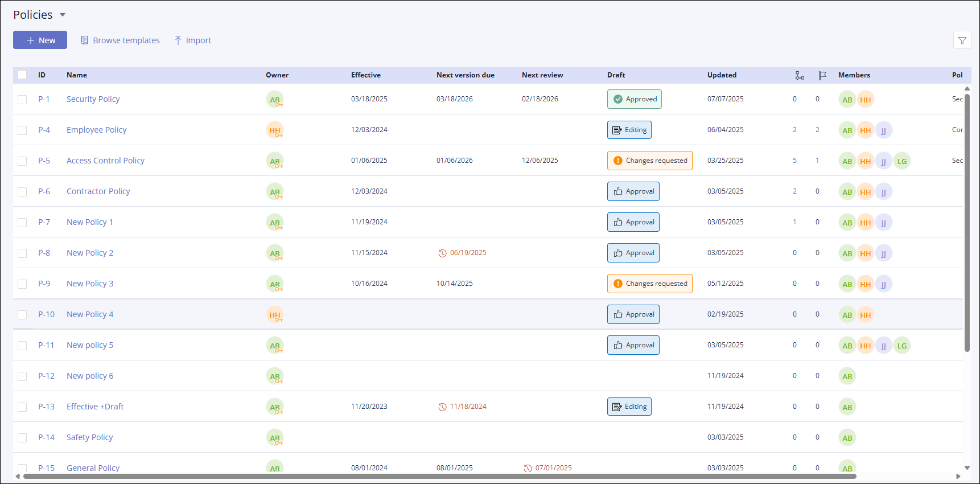Click the Import arrow icon

[178, 40]
